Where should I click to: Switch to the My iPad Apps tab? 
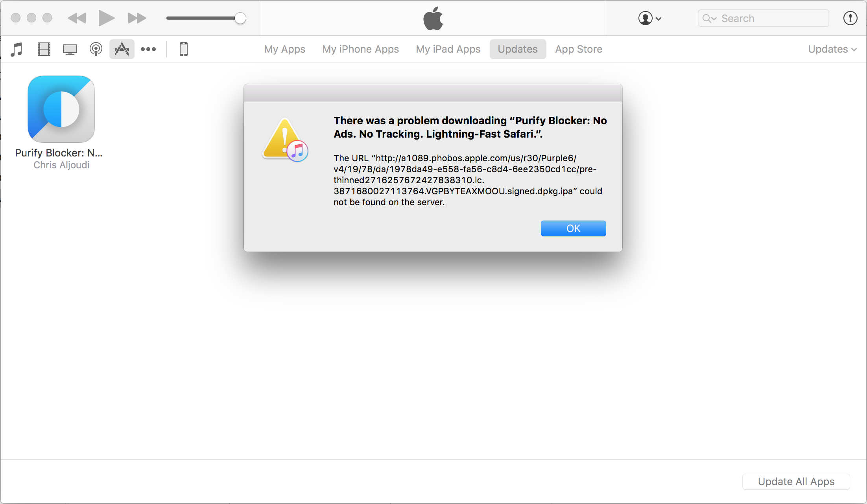click(x=448, y=49)
